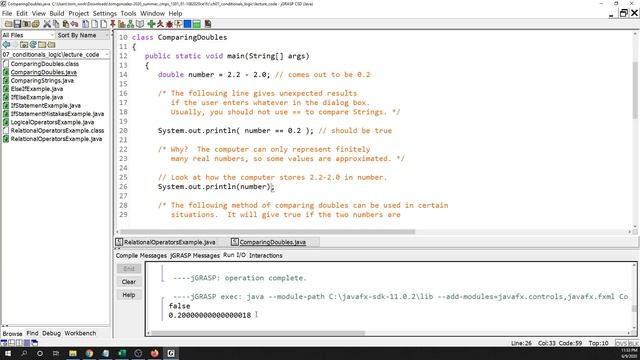Open the All Files filter dropdown
640x360 pixels.
click(x=28, y=35)
